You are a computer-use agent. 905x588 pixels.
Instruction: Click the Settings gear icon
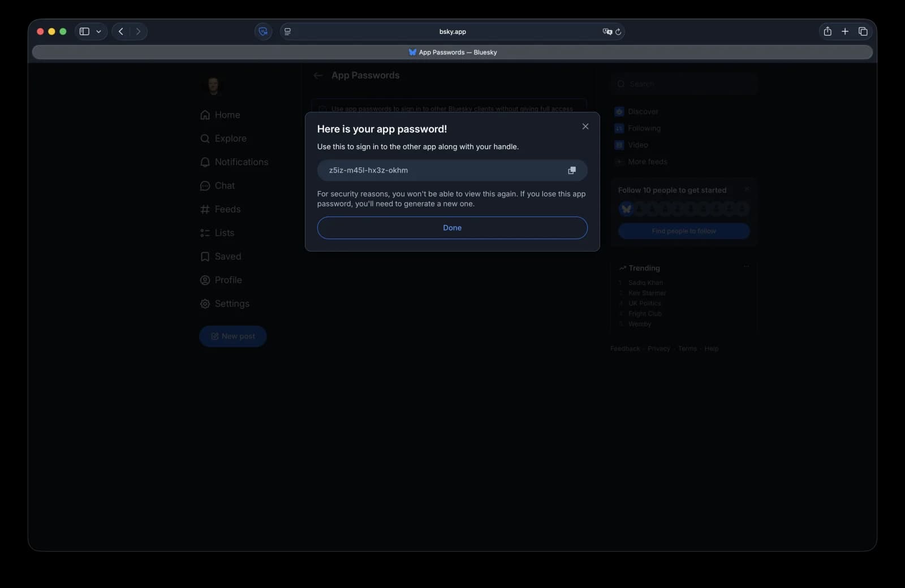pyautogui.click(x=205, y=304)
